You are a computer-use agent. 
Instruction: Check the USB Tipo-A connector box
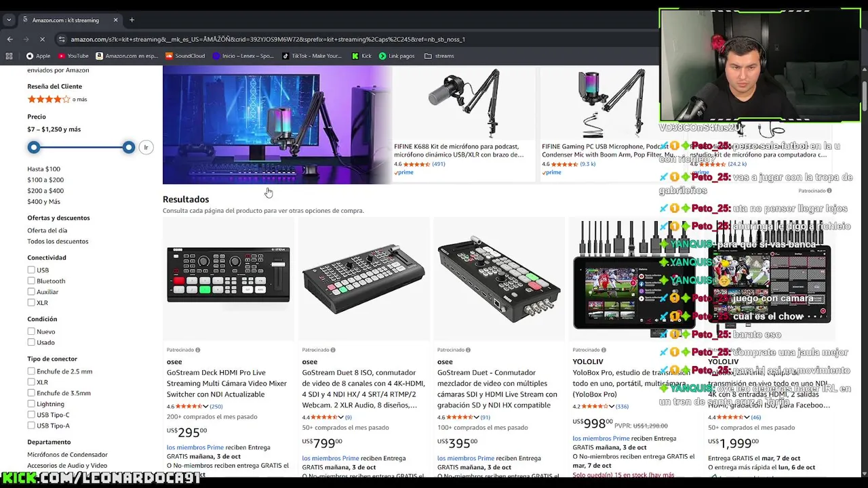(31, 426)
